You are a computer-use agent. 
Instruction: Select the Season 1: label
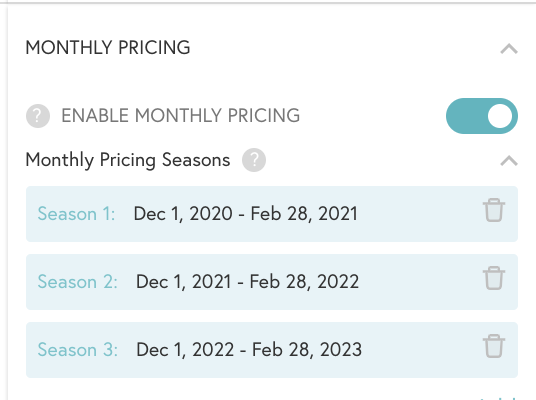[x=76, y=214]
